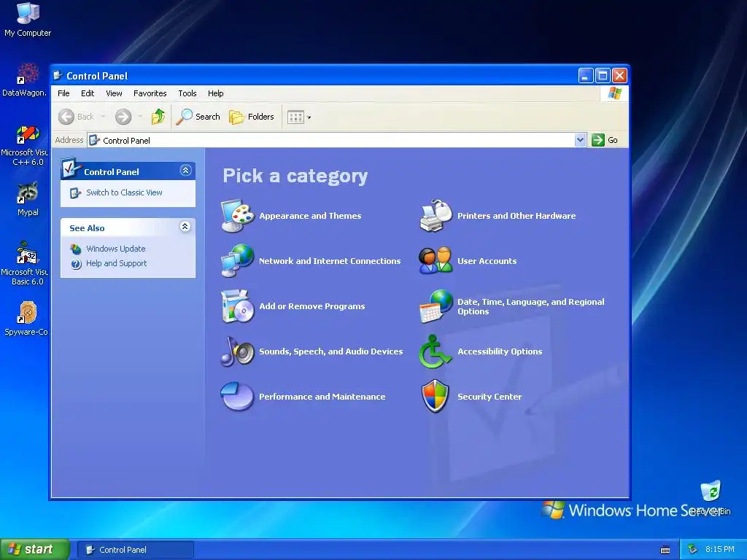Viewport: 747px width, 560px height.
Task: Click the Appearance and Themes link text
Action: (310, 216)
